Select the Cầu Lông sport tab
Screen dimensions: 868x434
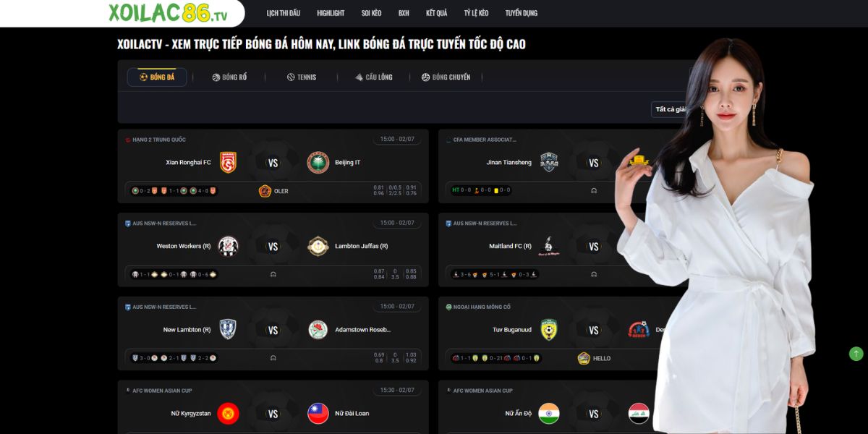tap(374, 77)
